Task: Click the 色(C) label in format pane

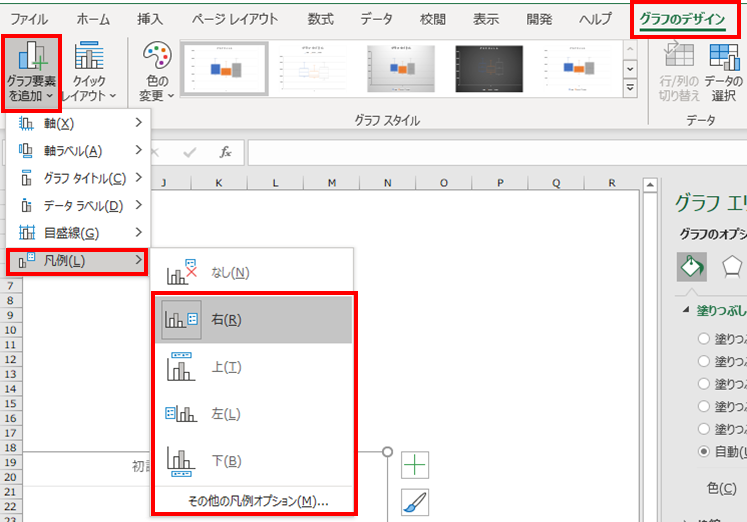Action: pos(722,488)
